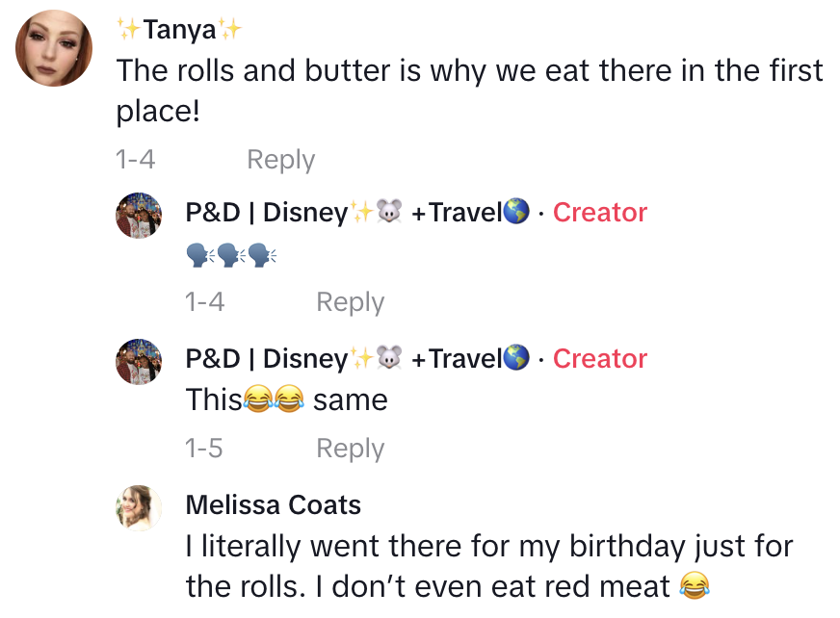Click the globe emoji in the creator's name
Screen dimensions: 840x618
(x=517, y=212)
